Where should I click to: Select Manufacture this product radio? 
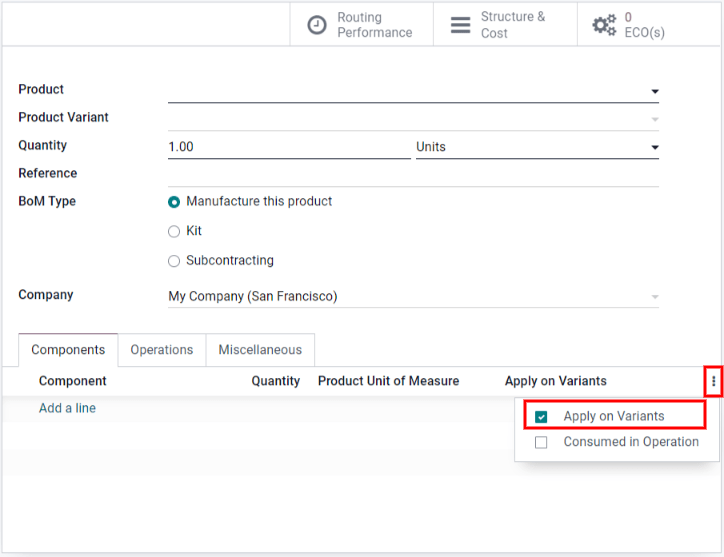(174, 202)
